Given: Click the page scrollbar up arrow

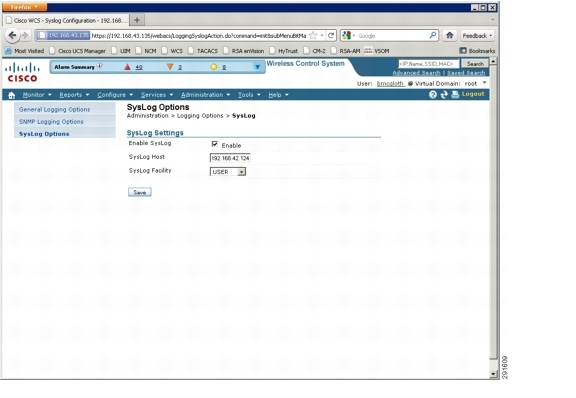Looking at the screenshot, I should coord(493,61).
